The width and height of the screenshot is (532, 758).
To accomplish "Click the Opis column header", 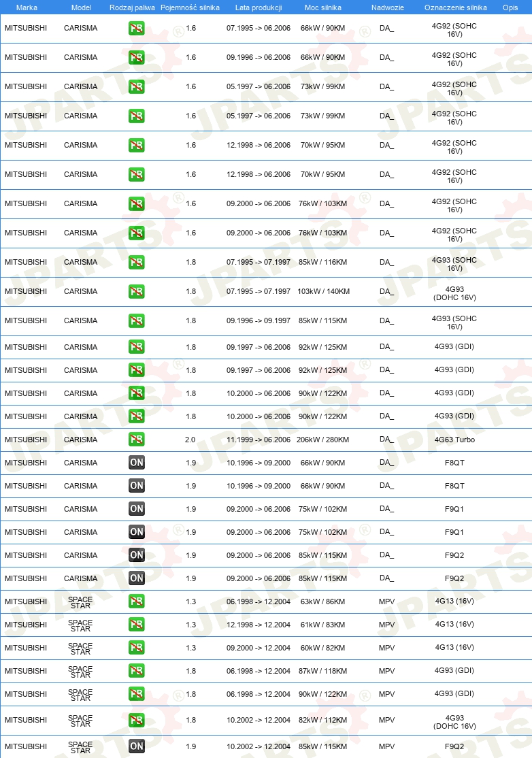I will tap(510, 7).
